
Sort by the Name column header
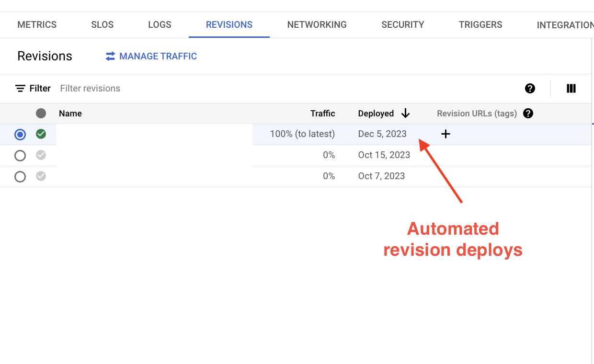point(70,114)
